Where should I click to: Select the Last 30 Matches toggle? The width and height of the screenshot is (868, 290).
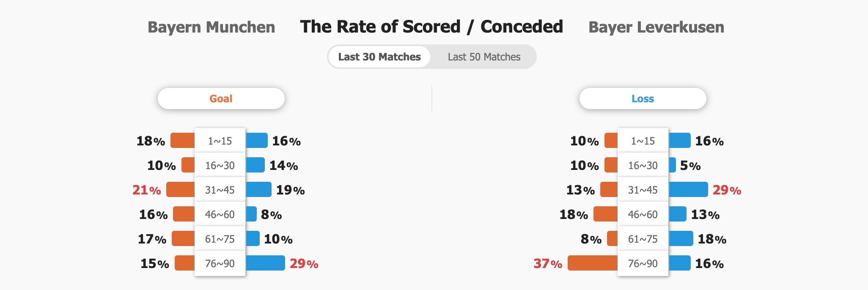coord(379,57)
